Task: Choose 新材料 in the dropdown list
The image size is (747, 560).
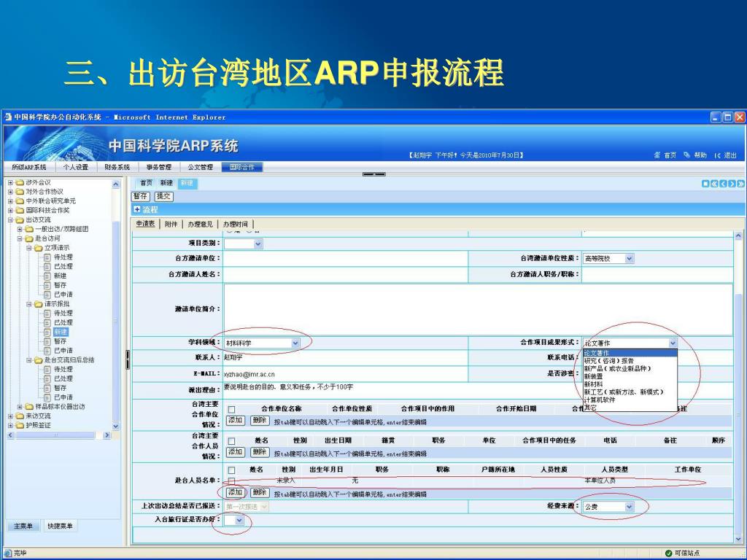Action: pos(630,384)
